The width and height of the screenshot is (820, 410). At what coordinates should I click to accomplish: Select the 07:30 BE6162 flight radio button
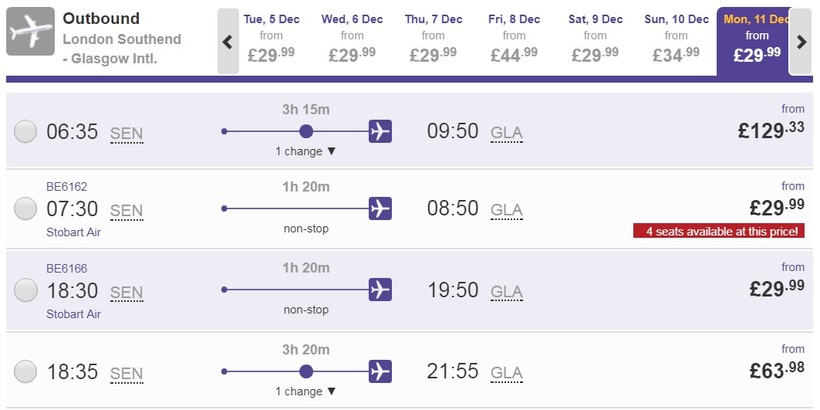[26, 209]
